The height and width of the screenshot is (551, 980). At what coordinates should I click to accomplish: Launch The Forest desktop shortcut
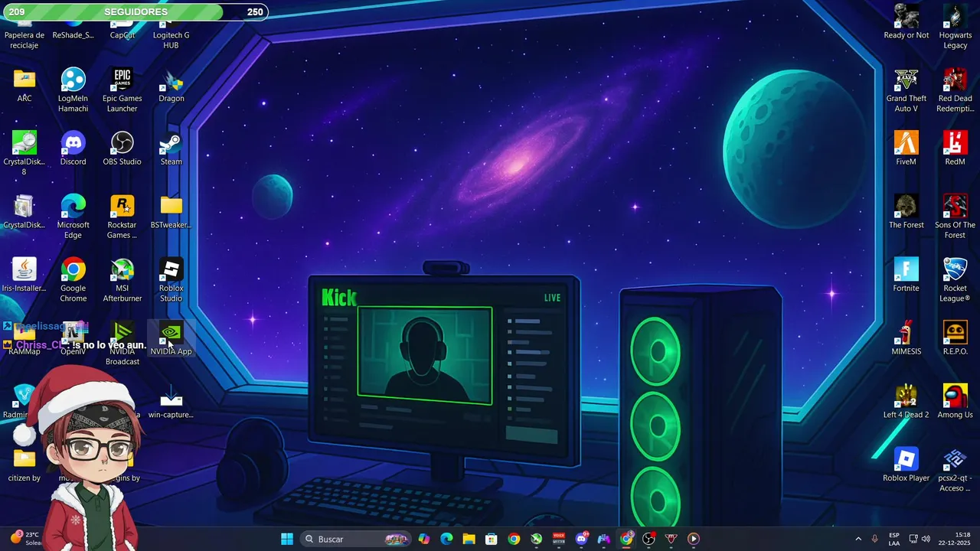tap(906, 212)
